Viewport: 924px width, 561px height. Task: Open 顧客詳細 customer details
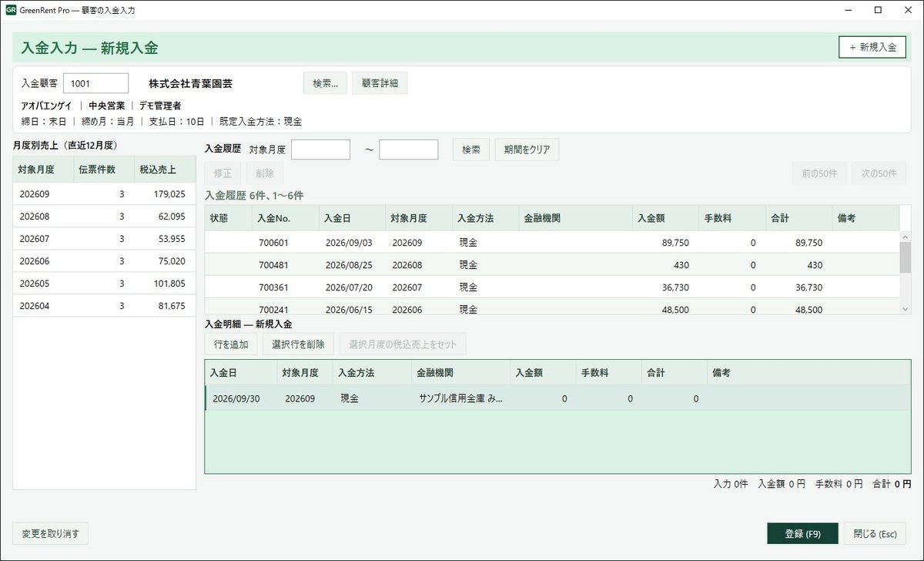380,83
